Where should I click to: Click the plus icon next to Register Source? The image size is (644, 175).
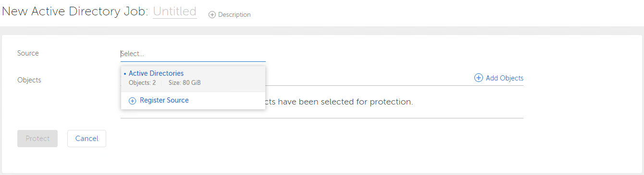(x=133, y=101)
